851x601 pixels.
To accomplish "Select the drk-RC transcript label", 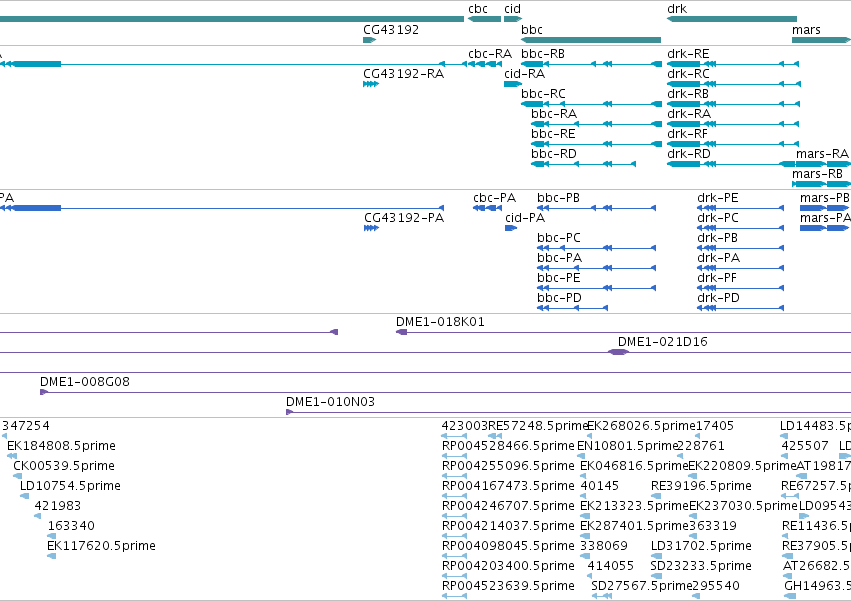I will pos(688,74).
